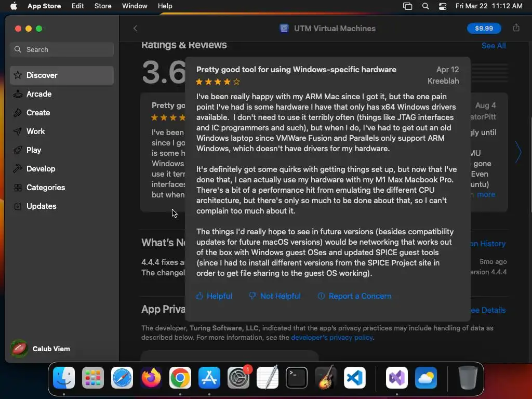Open the Edit menu

coord(78,6)
